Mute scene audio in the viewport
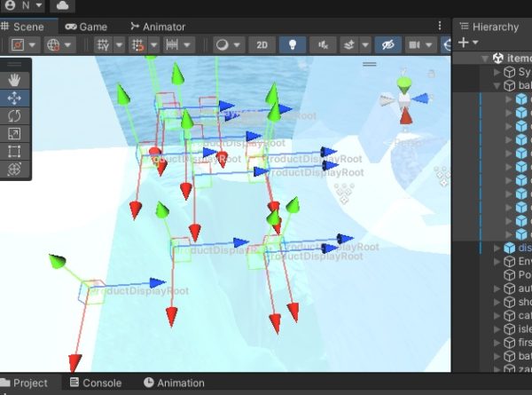 pyautogui.click(x=323, y=44)
